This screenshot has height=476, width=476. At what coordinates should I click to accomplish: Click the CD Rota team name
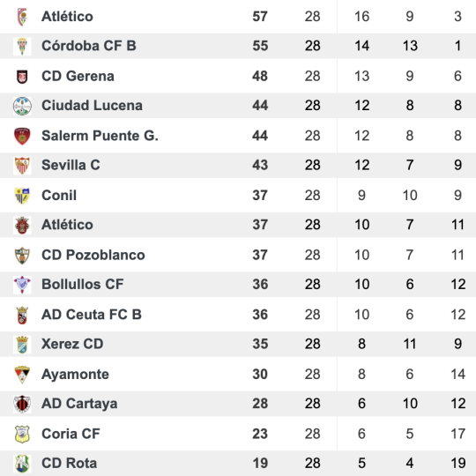70,464
